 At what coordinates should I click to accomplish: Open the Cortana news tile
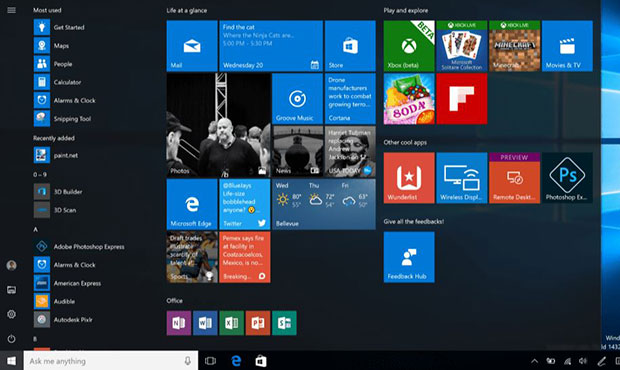coord(350,99)
